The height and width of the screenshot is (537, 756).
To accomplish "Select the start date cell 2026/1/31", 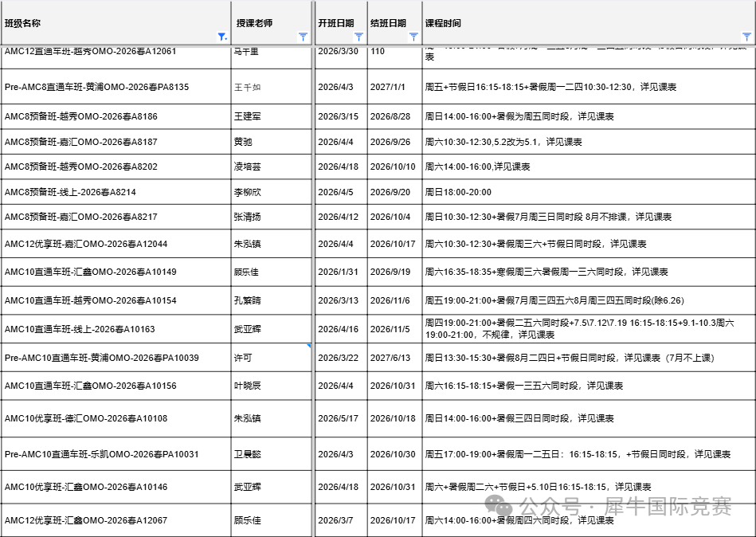I will [x=340, y=272].
